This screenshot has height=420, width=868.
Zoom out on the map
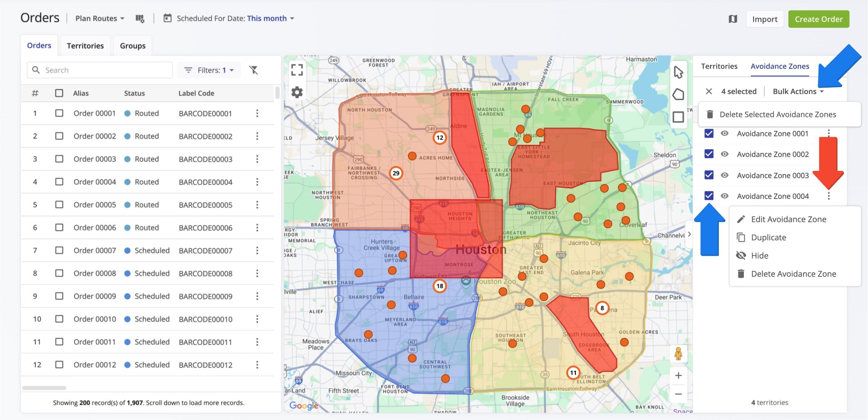(x=678, y=394)
